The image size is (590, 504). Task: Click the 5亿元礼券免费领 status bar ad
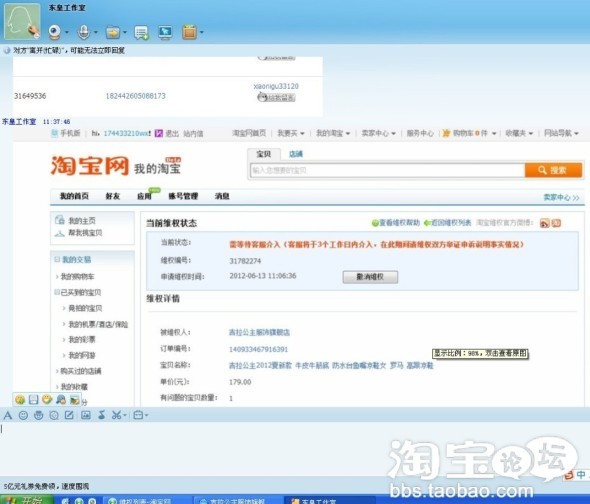pos(46,486)
